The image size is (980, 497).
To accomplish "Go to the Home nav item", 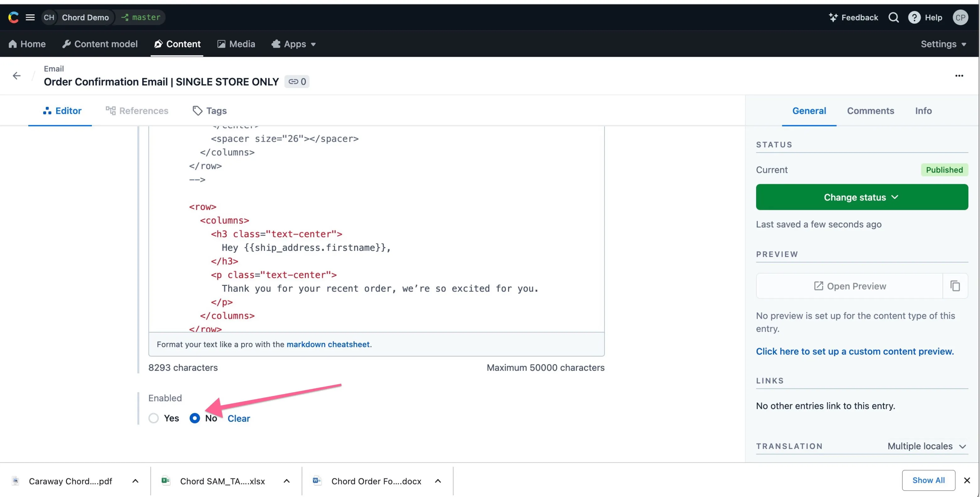I will click(x=27, y=44).
